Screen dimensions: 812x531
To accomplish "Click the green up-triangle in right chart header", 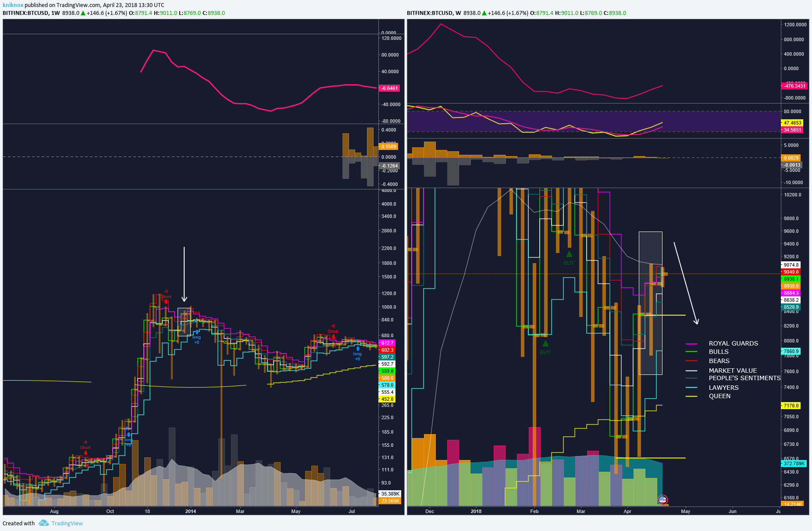I will 484,13.
